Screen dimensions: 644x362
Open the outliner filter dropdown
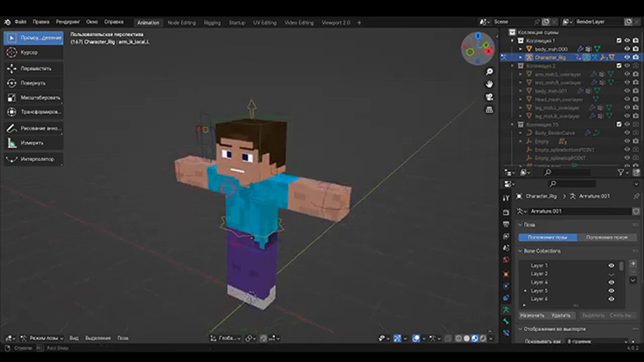pyautogui.click(x=623, y=172)
